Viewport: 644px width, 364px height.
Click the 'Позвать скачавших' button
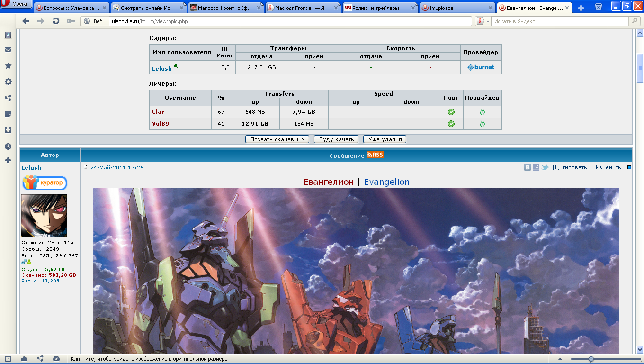point(277,139)
